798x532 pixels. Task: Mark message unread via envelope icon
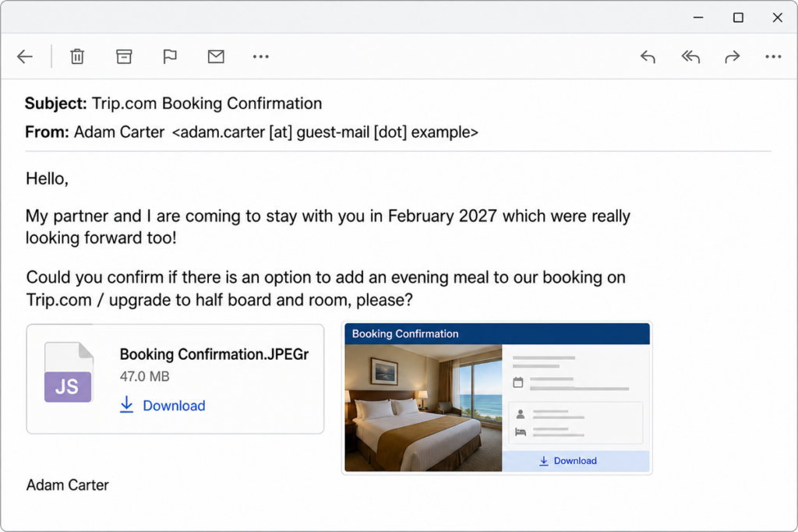coord(216,56)
